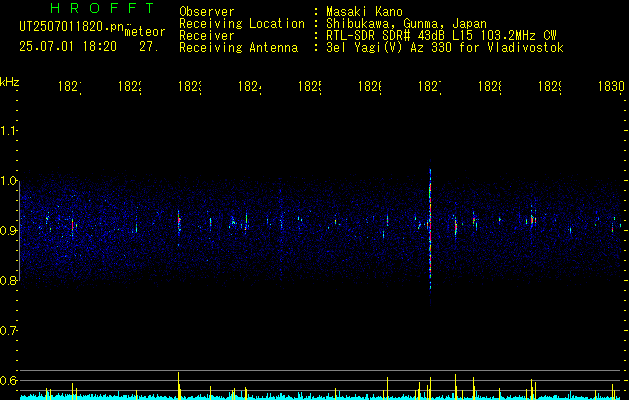629x400 pixels.
Task: Select the RTL-SDR SDR# 43dB receiver text
Action: coord(441,36)
